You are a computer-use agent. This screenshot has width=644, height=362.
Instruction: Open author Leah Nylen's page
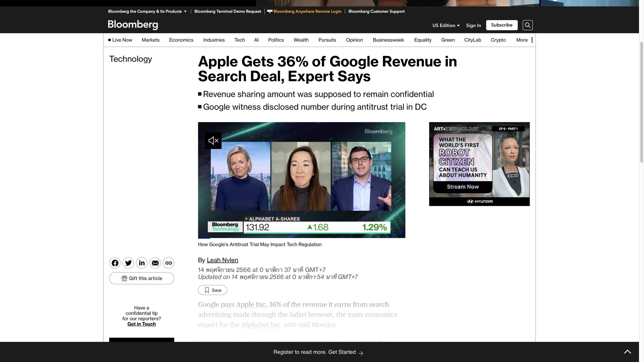coord(222,260)
